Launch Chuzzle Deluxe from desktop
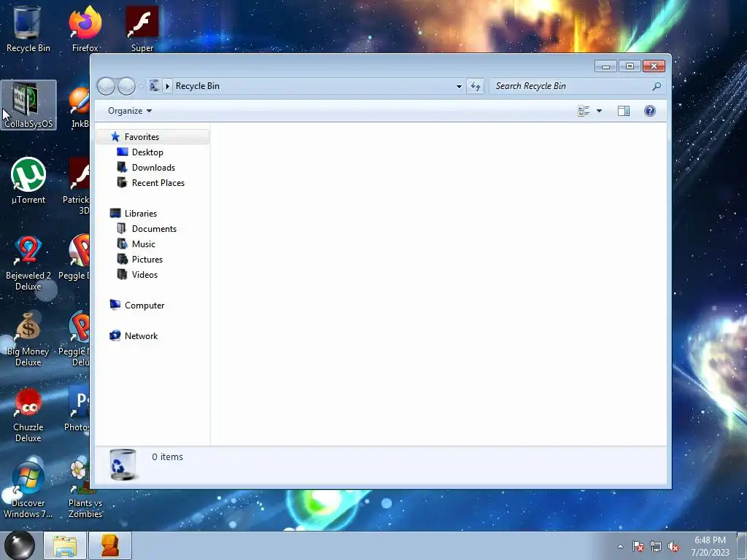Screen dimensions: 747x560 tap(28, 415)
